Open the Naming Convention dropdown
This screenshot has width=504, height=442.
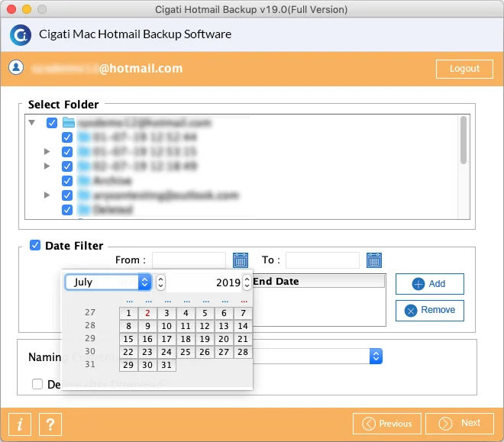click(x=376, y=357)
